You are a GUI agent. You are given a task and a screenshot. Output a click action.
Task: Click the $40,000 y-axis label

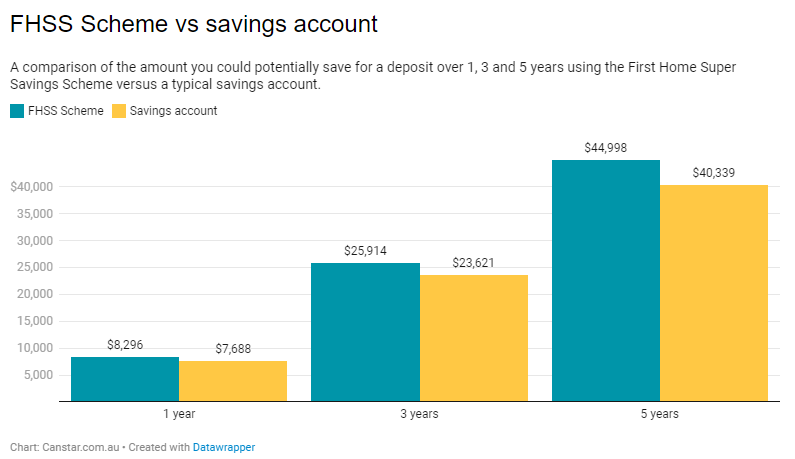point(31,187)
